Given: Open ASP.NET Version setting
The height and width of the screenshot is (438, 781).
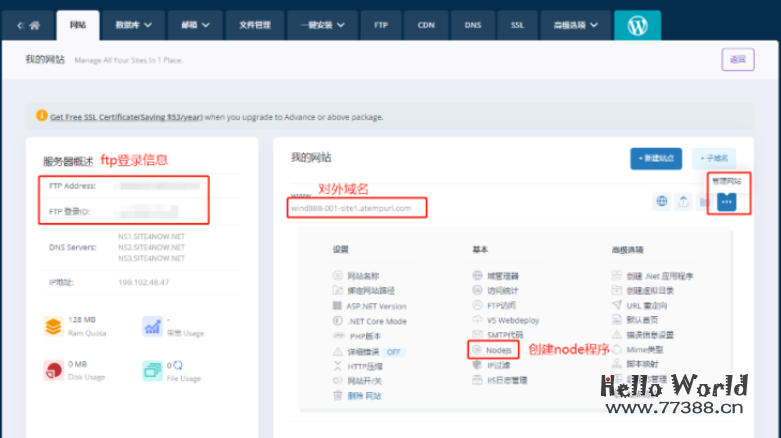Looking at the screenshot, I should (377, 306).
